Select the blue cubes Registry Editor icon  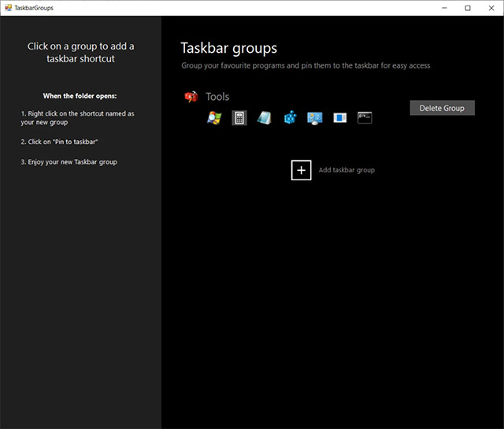coord(290,118)
